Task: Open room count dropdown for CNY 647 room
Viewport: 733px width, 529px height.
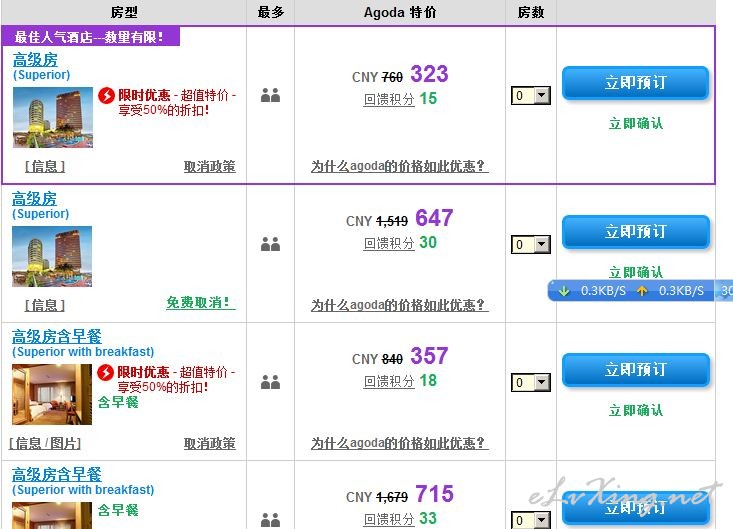Action: click(x=531, y=244)
